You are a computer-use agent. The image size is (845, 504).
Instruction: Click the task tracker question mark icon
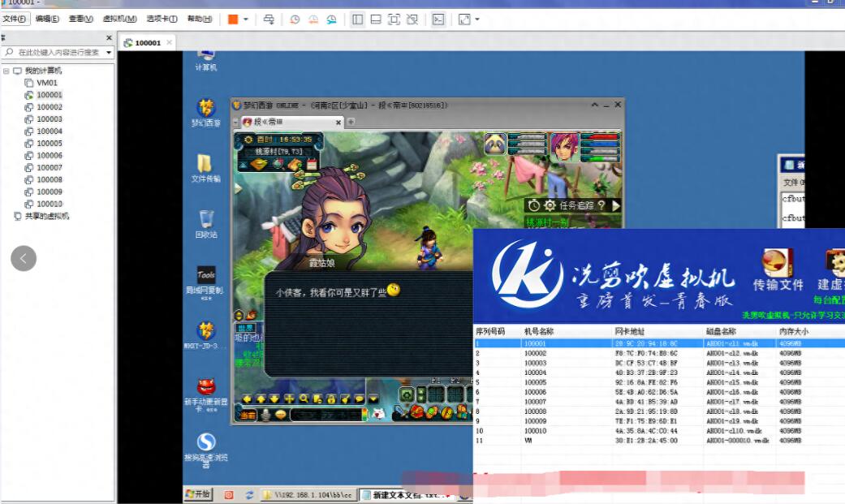(x=601, y=205)
